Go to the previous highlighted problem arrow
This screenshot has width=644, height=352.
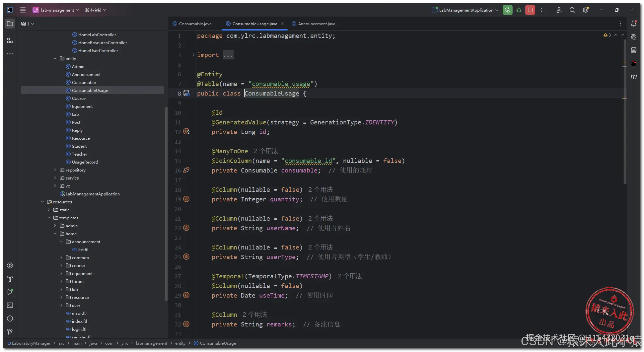[616, 35]
